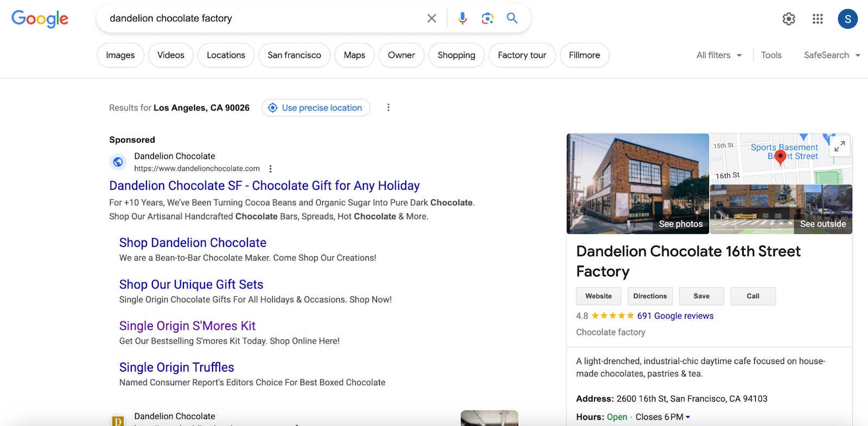
Task: Open the SafeSearch dropdown
Action: (832, 55)
